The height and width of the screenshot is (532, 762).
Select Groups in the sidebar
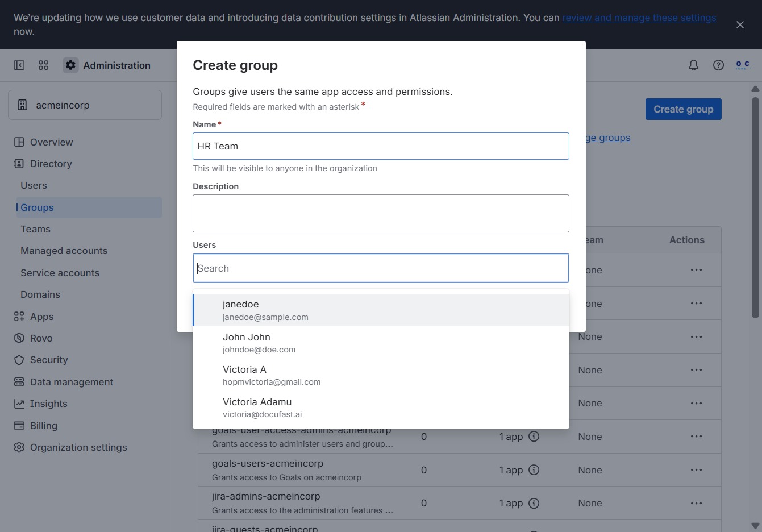click(88, 207)
